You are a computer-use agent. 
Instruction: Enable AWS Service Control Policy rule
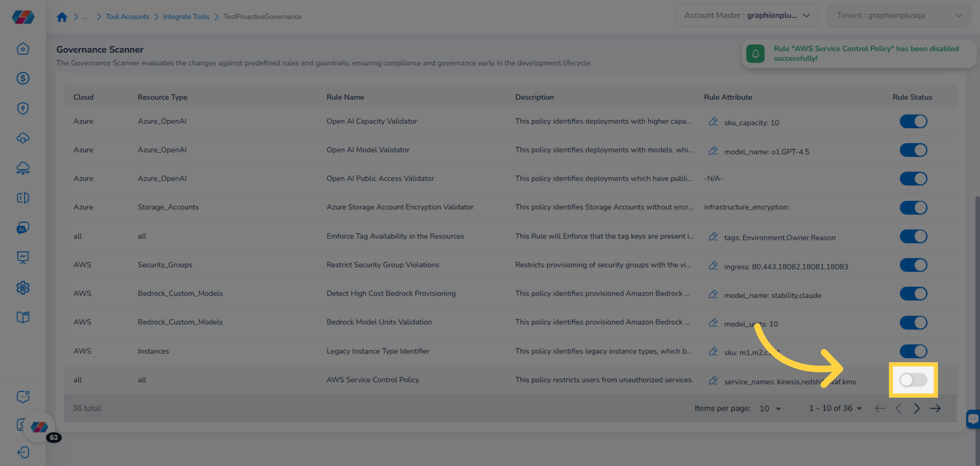coord(913,380)
